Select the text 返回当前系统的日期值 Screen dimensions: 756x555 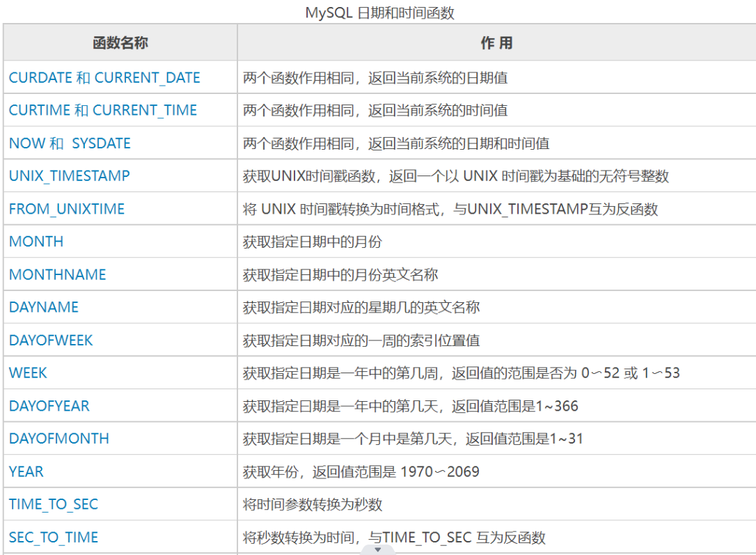pyautogui.click(x=438, y=77)
